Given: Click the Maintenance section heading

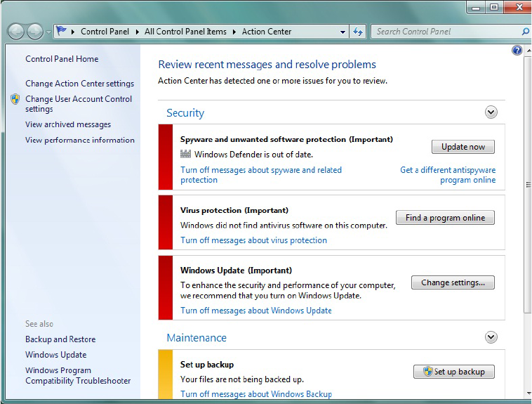Looking at the screenshot, I should click(x=197, y=338).
